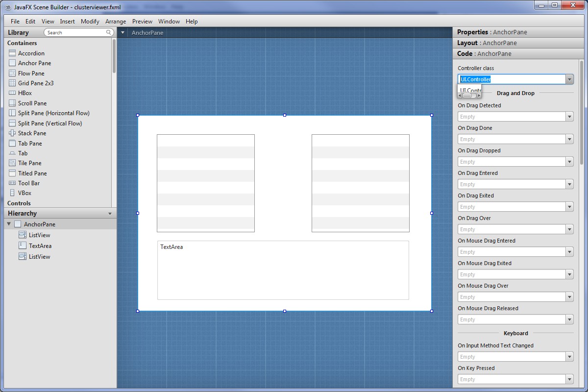The image size is (588, 392).
Task: Open the Insert menu
Action: [x=67, y=21]
